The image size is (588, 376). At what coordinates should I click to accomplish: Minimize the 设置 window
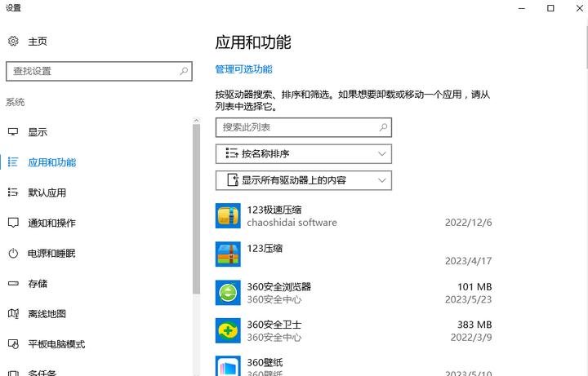coord(522,8)
